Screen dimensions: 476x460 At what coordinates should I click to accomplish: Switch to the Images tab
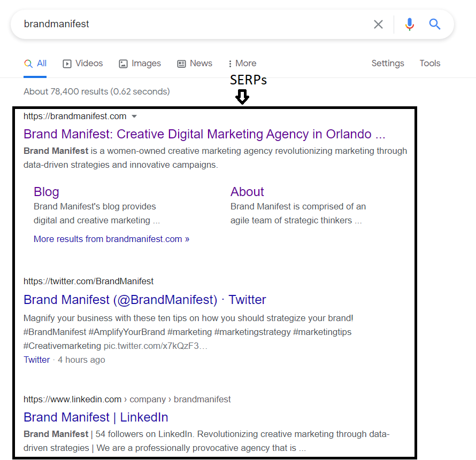(140, 64)
